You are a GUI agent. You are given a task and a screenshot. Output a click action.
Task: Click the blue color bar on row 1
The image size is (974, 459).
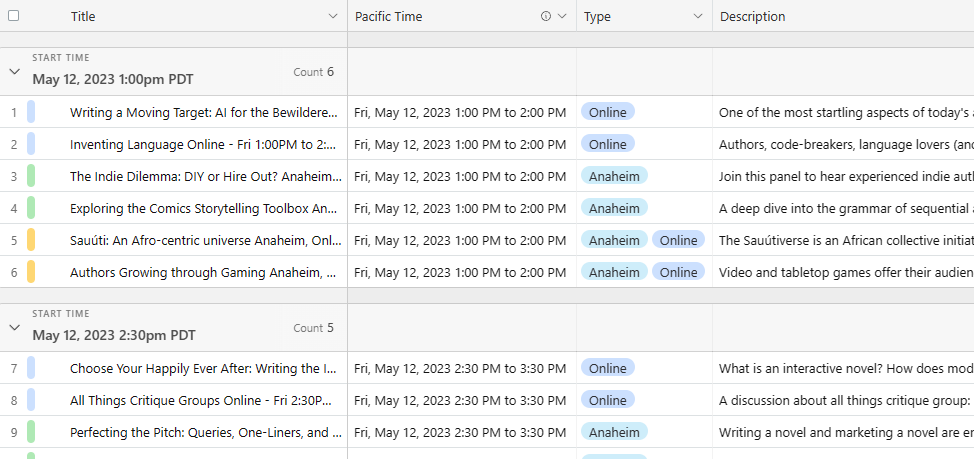pyautogui.click(x=31, y=112)
